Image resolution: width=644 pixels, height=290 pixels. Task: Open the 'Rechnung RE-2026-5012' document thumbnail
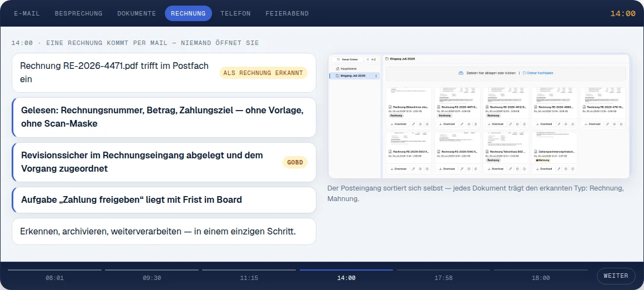click(x=409, y=139)
